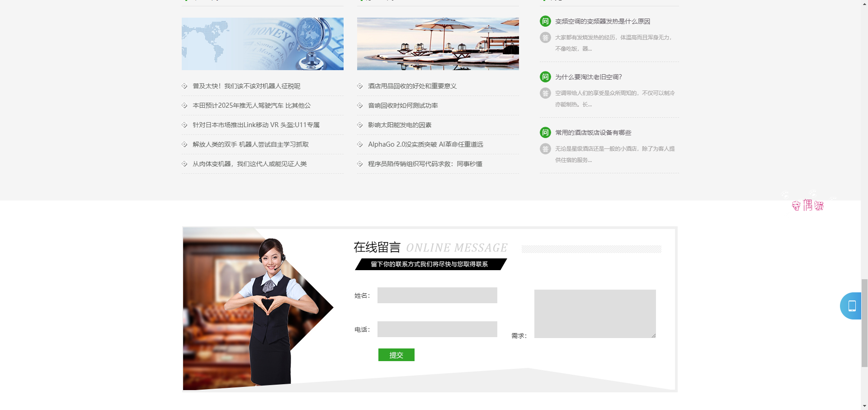Read answer text 大家都有发烧发热的经历
This screenshot has height=410, width=868.
614,43
